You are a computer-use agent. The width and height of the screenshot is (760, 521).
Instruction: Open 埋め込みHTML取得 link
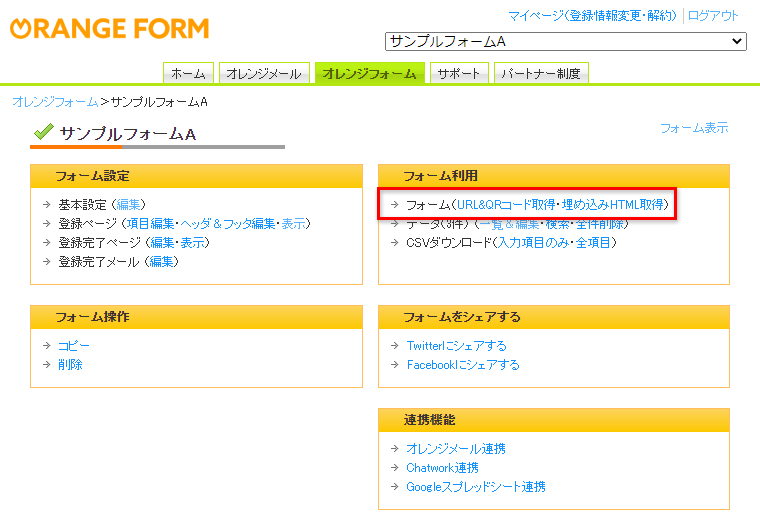[613, 205]
